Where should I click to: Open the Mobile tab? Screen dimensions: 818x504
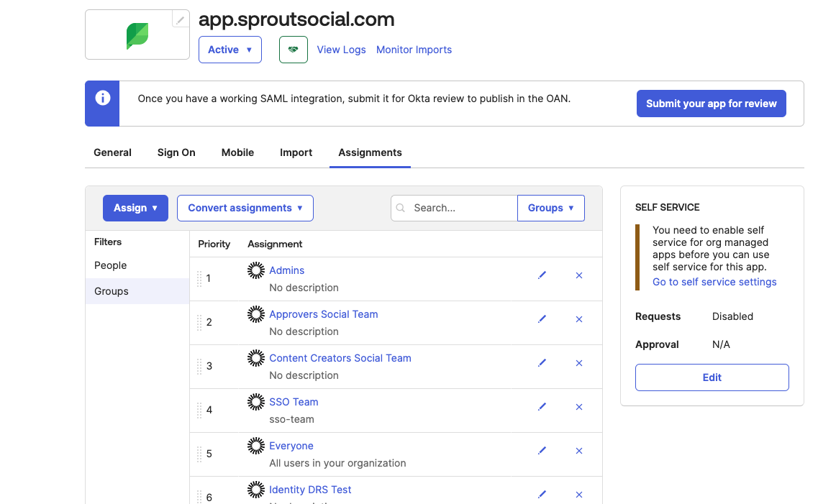(238, 152)
